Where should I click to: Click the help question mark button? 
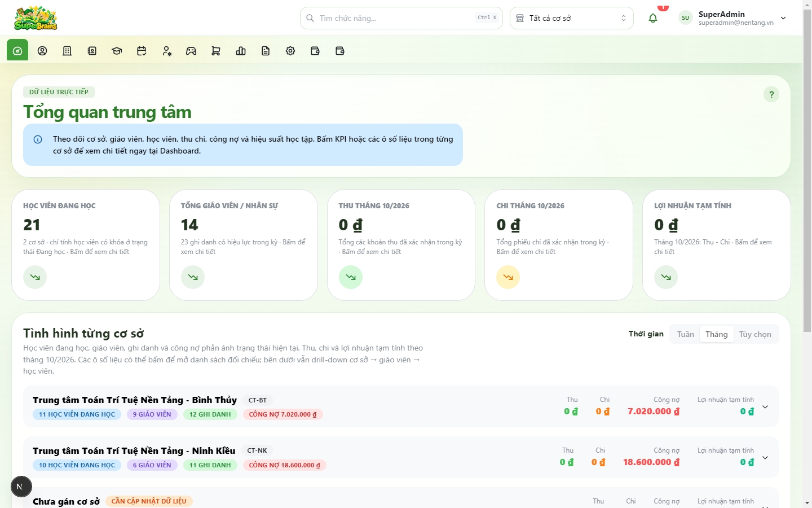click(x=771, y=94)
